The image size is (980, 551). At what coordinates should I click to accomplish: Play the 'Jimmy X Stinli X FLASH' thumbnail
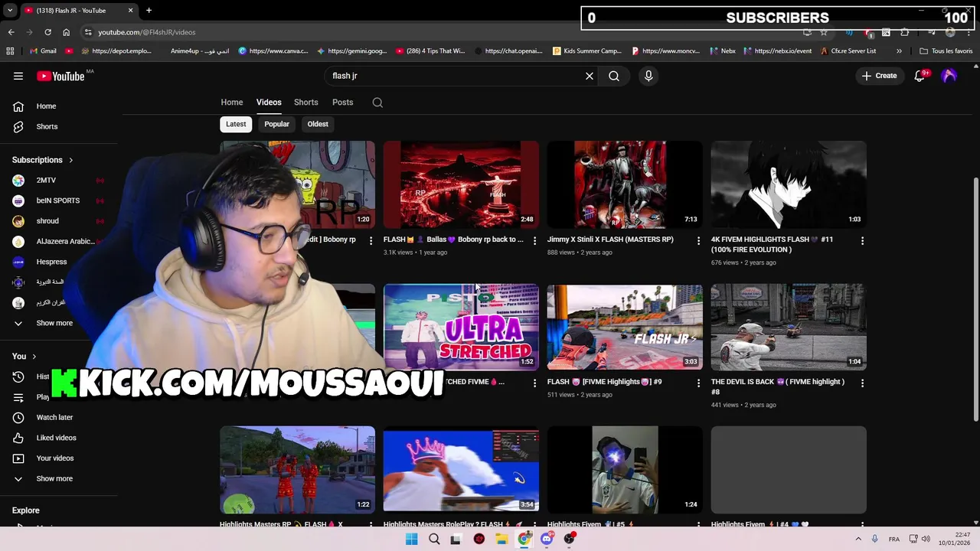[x=625, y=184]
